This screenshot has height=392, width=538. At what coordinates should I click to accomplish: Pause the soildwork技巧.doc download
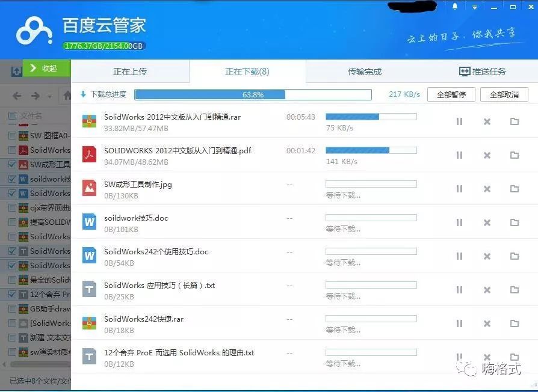460,222
